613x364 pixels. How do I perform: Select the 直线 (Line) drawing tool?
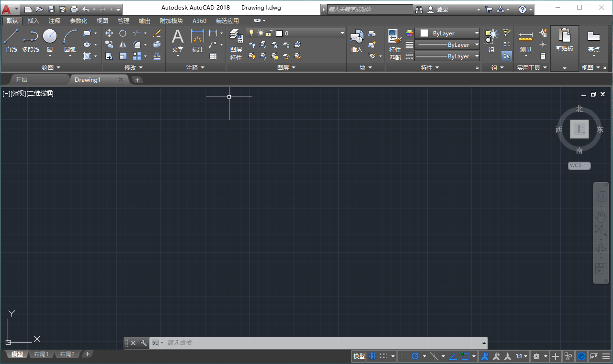point(11,41)
